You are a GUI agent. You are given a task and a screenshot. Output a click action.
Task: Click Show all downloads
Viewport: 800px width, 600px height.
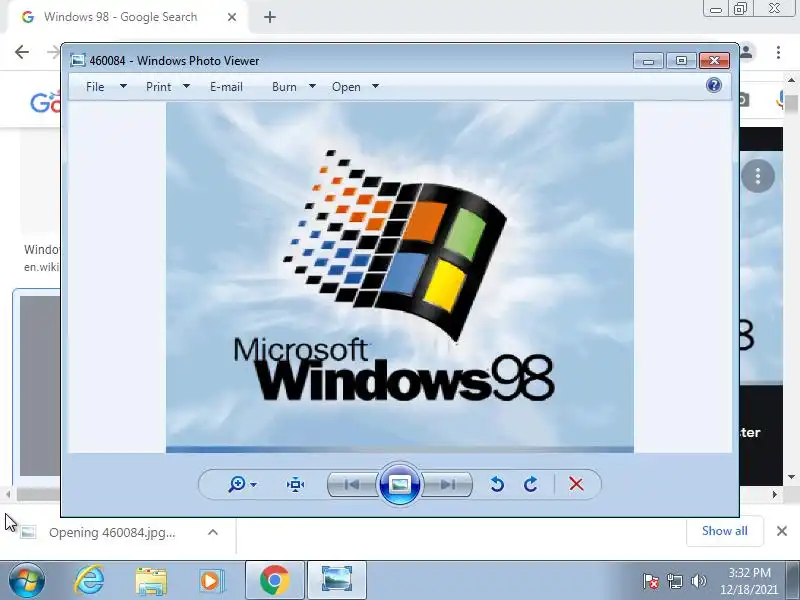(x=724, y=531)
